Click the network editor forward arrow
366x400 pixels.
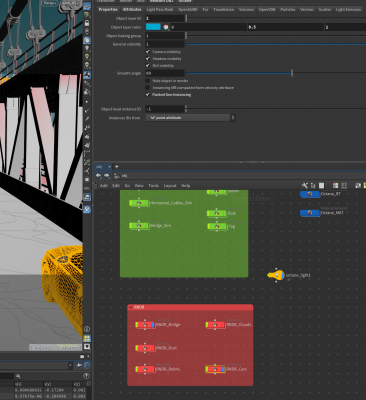(x=106, y=175)
